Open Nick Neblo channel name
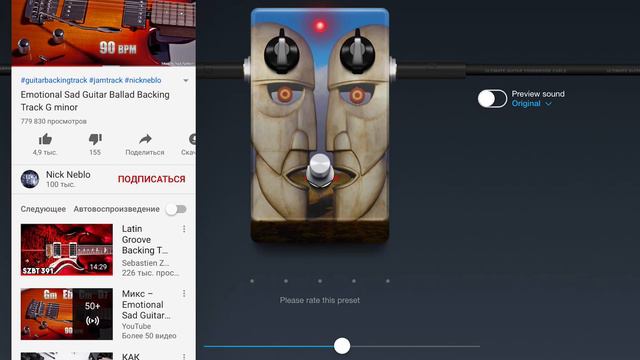This screenshot has width=640, height=360. (x=68, y=174)
